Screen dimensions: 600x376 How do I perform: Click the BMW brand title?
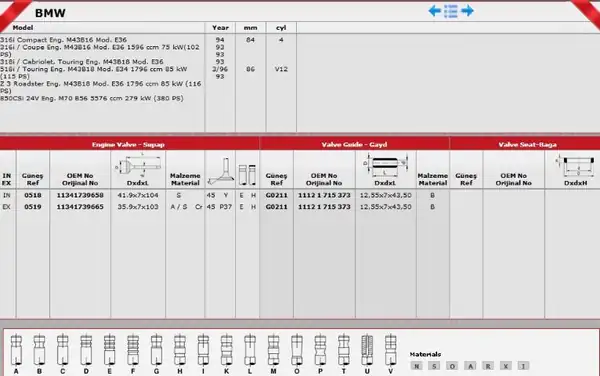(x=50, y=13)
